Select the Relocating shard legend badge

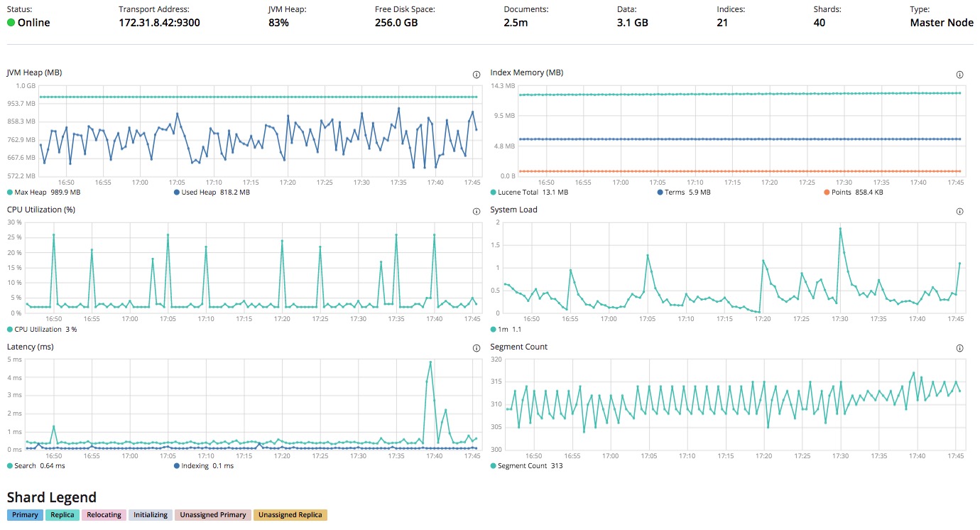(x=104, y=515)
